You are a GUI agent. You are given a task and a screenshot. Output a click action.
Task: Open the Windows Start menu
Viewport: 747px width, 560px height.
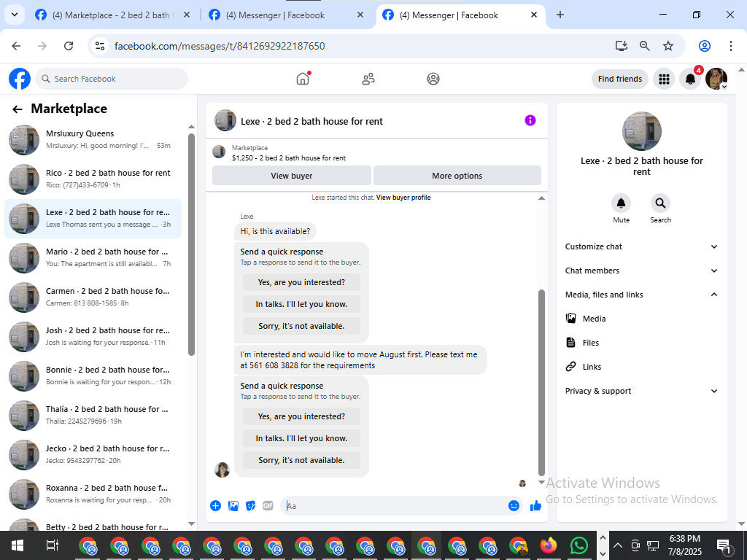18,545
